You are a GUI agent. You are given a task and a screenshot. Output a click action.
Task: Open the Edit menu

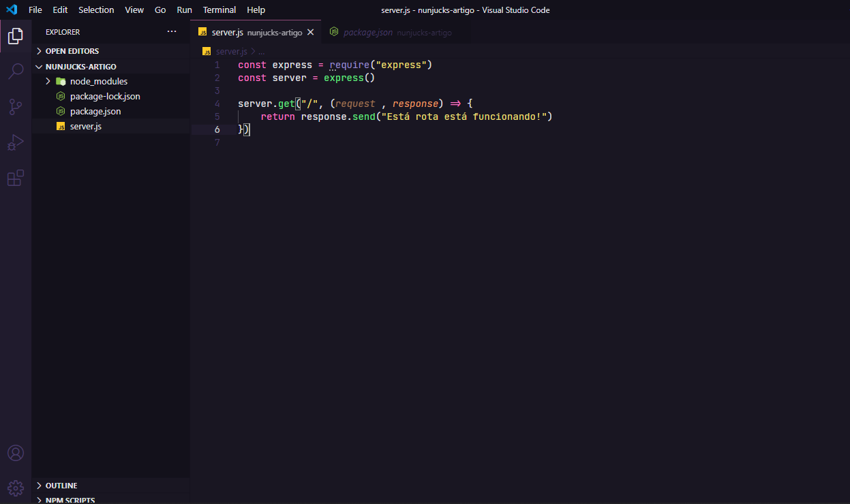(x=60, y=10)
